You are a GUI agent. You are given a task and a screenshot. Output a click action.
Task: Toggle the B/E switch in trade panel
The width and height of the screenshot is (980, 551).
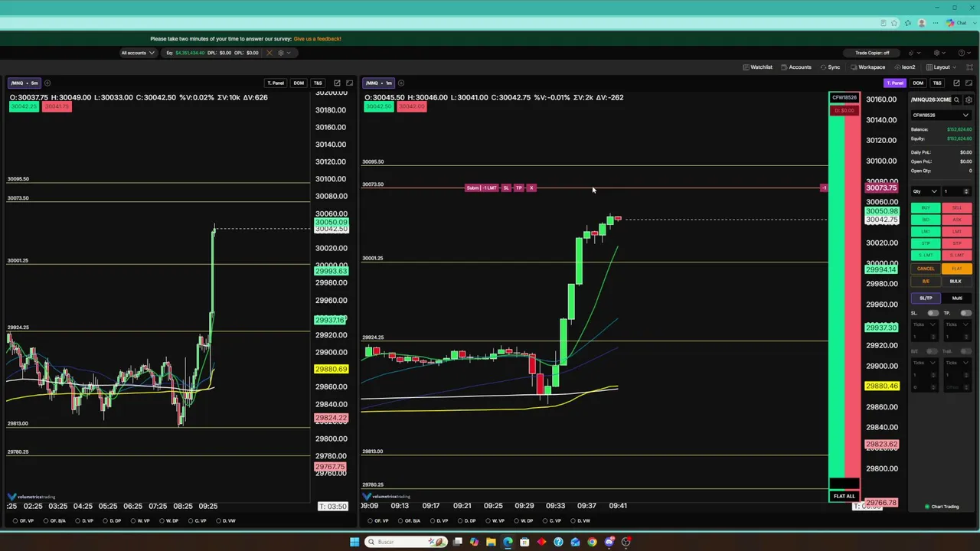pyautogui.click(x=933, y=351)
